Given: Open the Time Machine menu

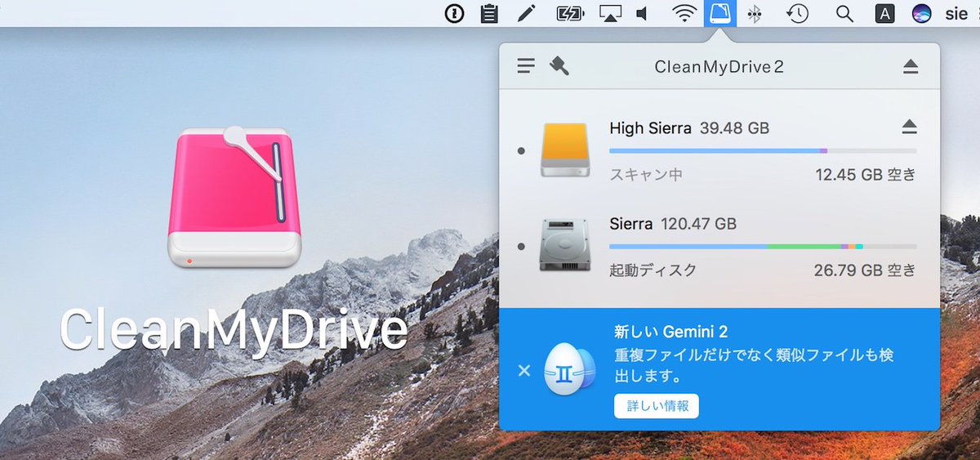Looking at the screenshot, I should coord(798,14).
